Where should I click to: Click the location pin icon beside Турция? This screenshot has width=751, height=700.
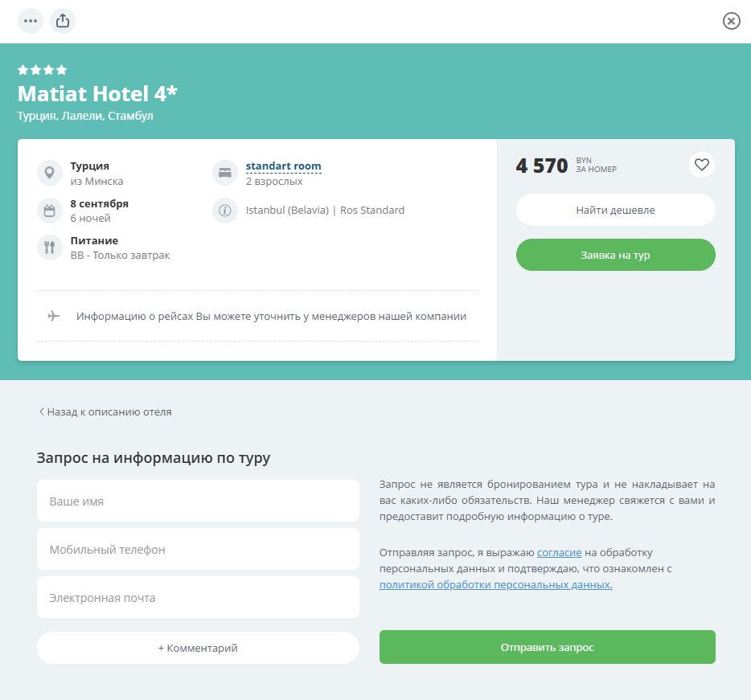50,173
